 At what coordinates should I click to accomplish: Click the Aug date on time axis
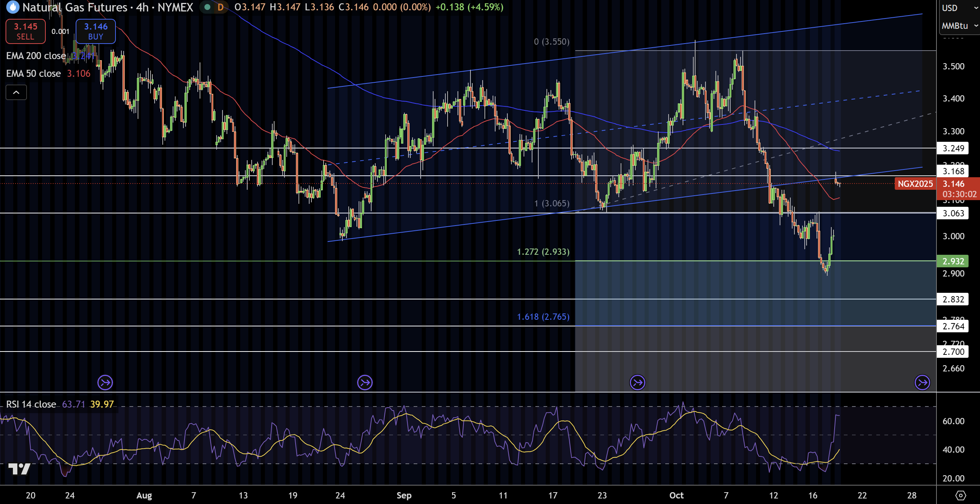144,495
